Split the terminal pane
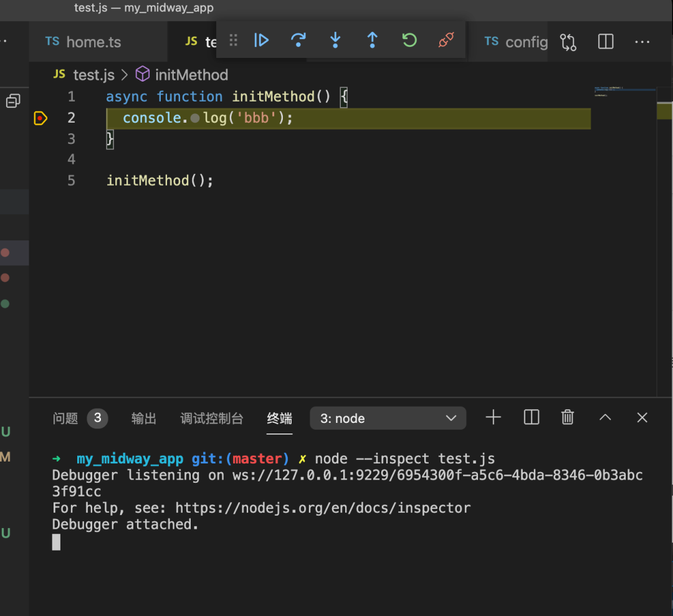 [532, 417]
